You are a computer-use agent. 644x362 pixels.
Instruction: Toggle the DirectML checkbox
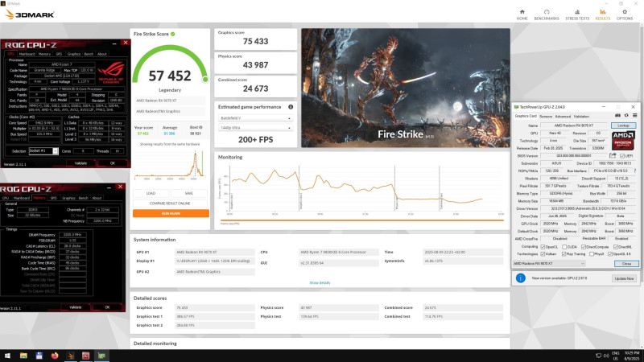click(x=616, y=247)
